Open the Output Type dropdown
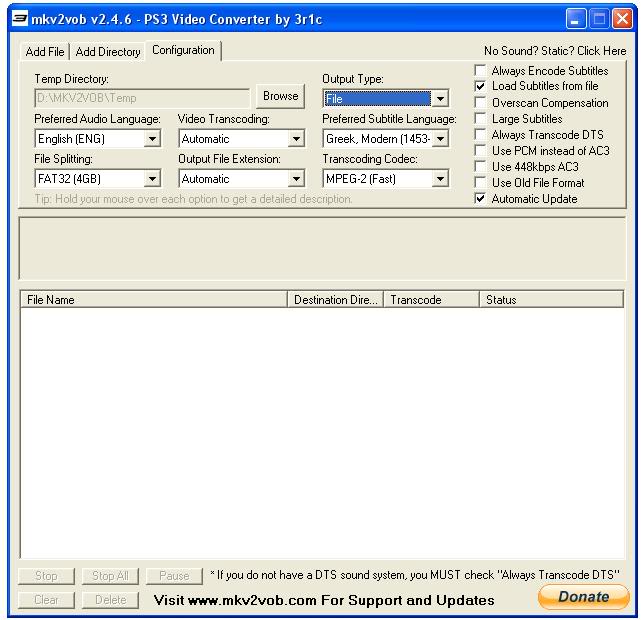This screenshot has height=620, width=644. coord(385,99)
